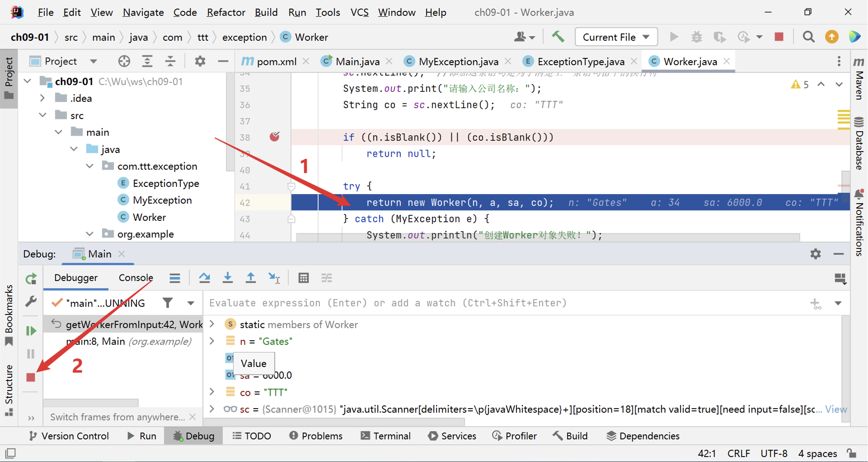Viewport: 868px width, 462px height.
Task: Click Step Over icon
Action: (x=205, y=278)
